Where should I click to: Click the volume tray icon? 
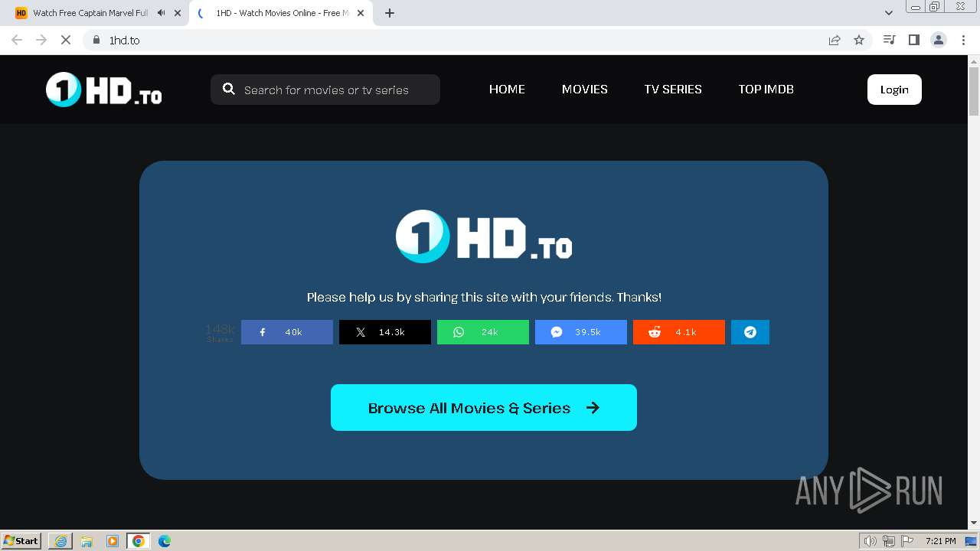tap(871, 541)
